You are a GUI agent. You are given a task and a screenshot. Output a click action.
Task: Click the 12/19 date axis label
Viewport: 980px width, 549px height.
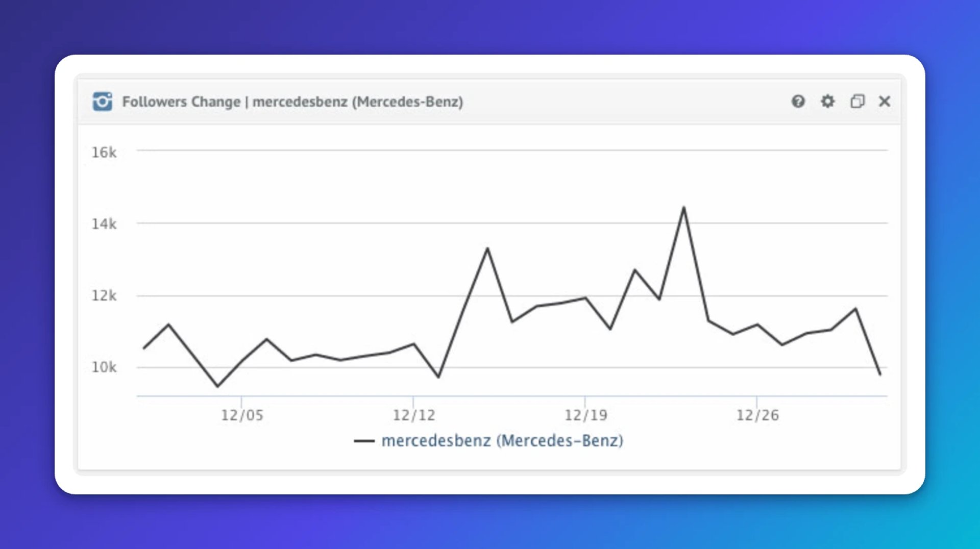(x=586, y=415)
